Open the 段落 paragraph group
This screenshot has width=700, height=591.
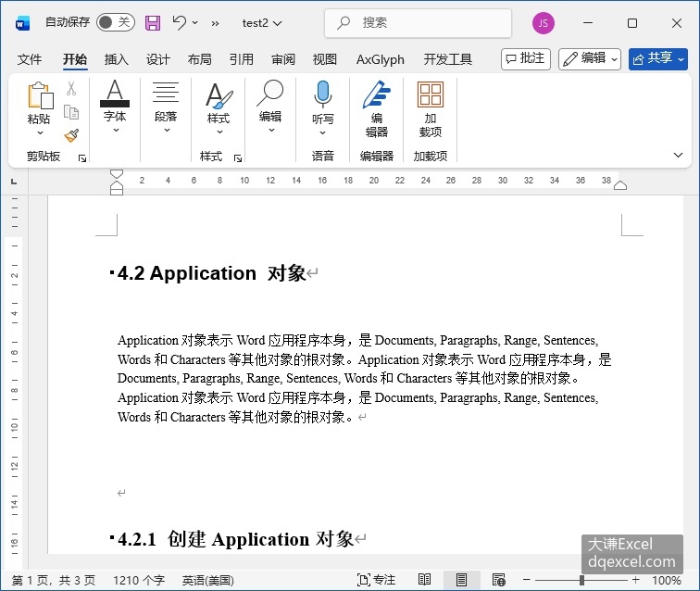point(166,107)
